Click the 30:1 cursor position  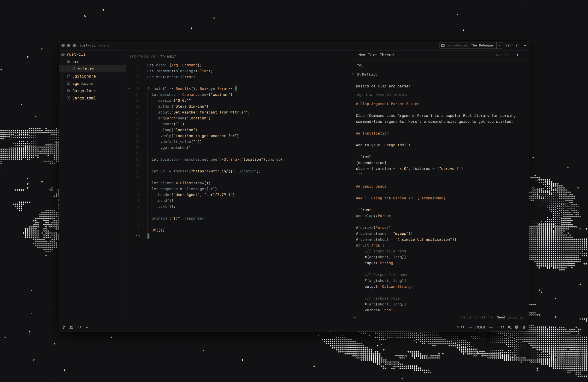click(460, 327)
